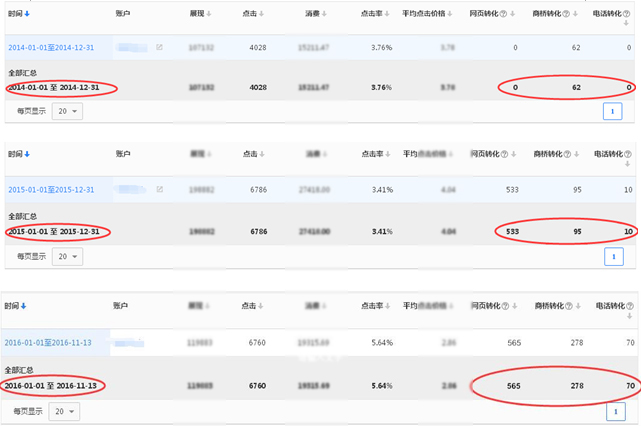This screenshot has width=641, height=426.
Task: Open 电话转化 help icon in 2016 table
Action: point(630,306)
